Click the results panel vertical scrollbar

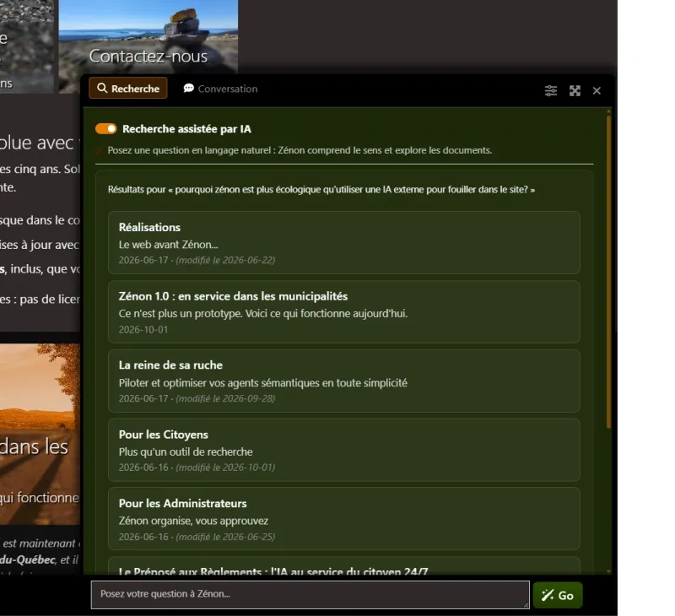click(x=608, y=271)
